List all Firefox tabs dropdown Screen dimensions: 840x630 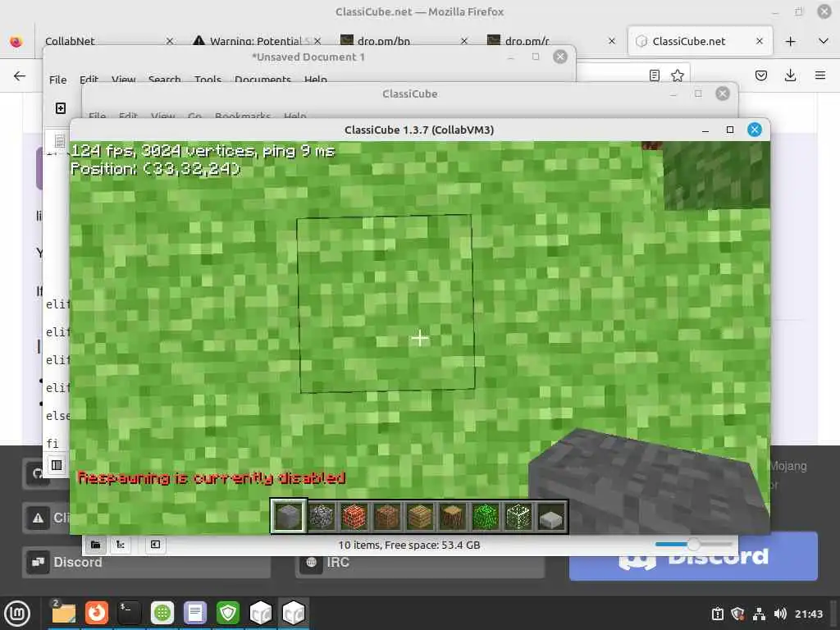click(x=824, y=41)
